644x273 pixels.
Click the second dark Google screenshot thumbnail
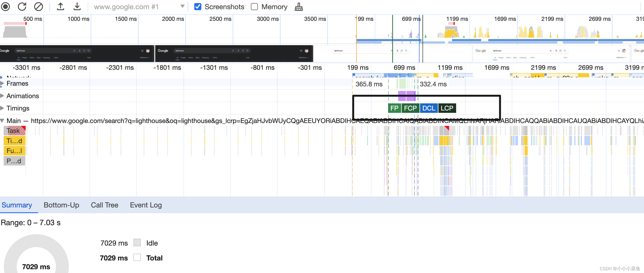(x=234, y=53)
